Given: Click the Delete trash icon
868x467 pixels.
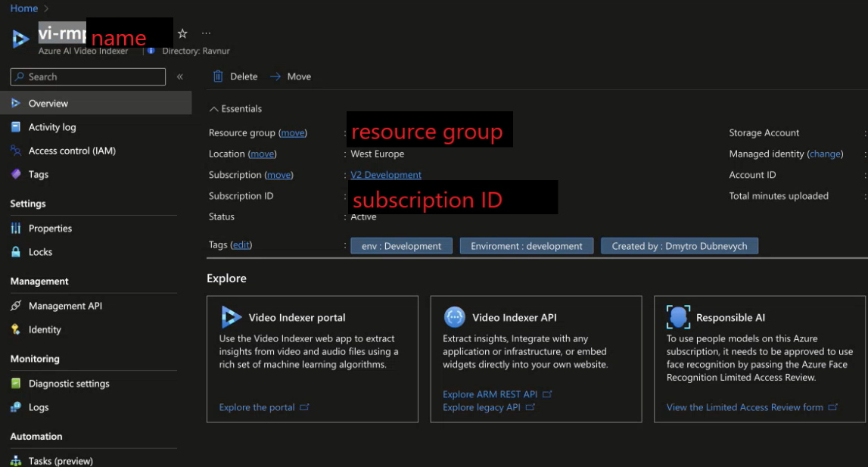Looking at the screenshot, I should point(218,76).
